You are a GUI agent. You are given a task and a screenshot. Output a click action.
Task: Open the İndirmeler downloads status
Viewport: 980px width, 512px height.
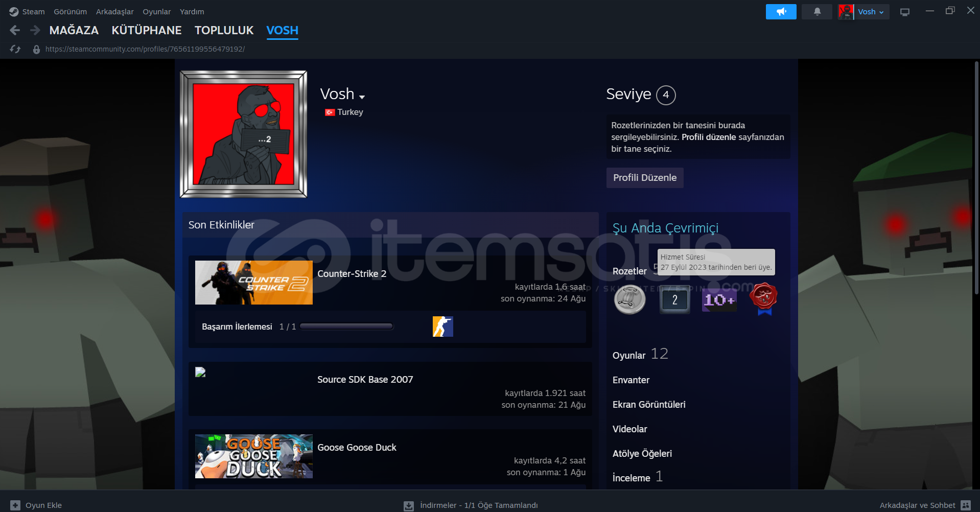pyautogui.click(x=471, y=505)
